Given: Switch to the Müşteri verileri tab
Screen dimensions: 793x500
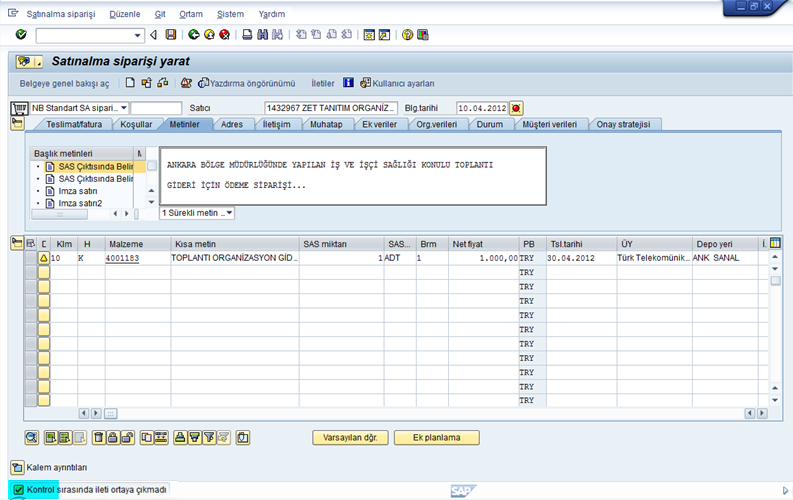Looking at the screenshot, I should click(549, 124).
